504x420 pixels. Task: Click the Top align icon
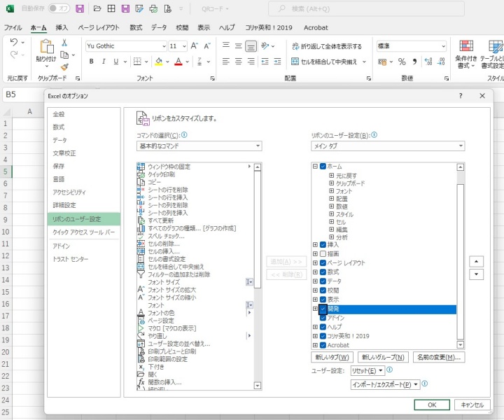[226, 45]
